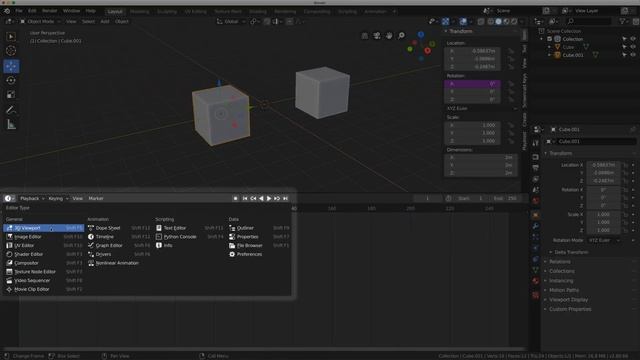Collapse the Collection tree in outliner
Screen dimensions: 640x360
click(x=542, y=39)
